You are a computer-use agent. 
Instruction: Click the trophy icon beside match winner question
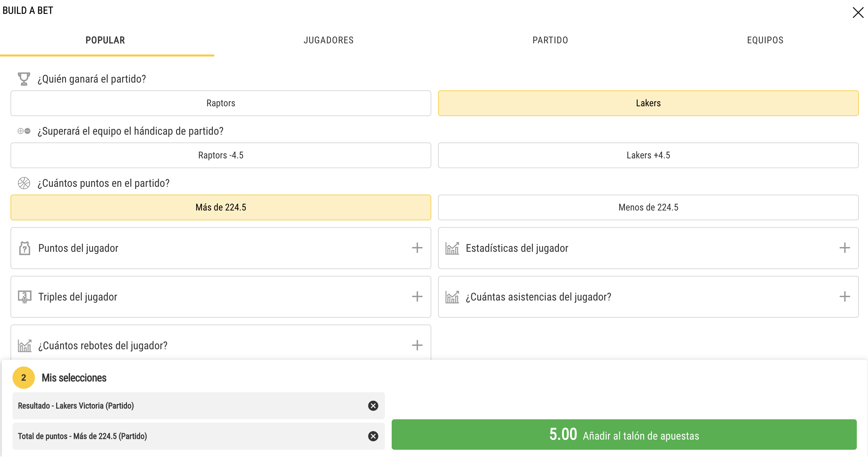tap(24, 79)
